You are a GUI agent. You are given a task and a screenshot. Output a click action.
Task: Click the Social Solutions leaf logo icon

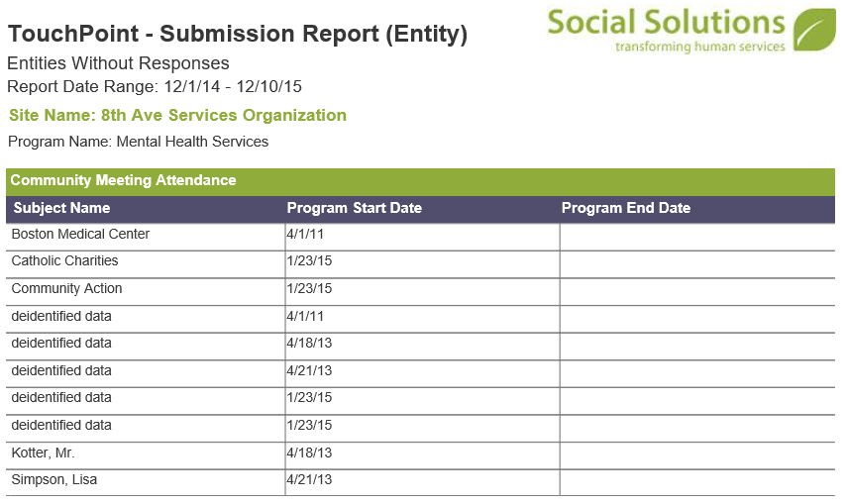pos(814,30)
